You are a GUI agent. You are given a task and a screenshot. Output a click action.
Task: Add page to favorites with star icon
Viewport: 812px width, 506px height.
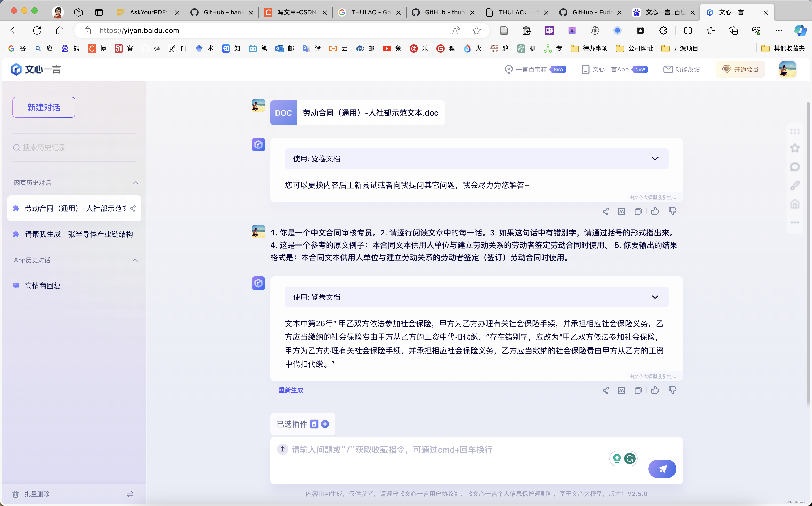[x=477, y=30]
